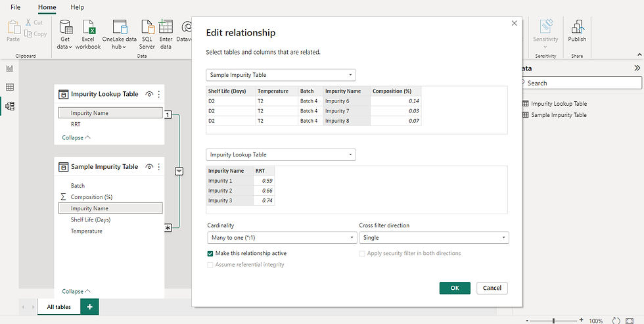This screenshot has width=644, height=324.
Task: Switch to Report view in sidebar
Action: [9, 68]
